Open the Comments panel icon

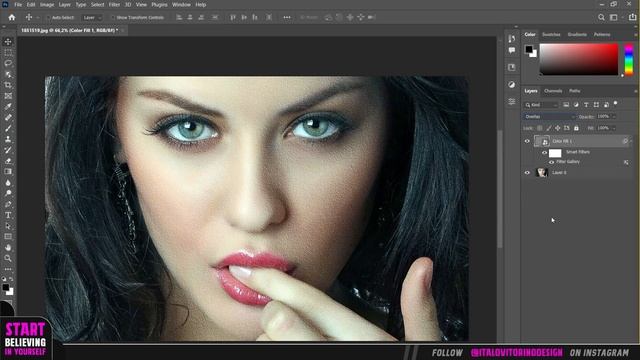tap(511, 50)
